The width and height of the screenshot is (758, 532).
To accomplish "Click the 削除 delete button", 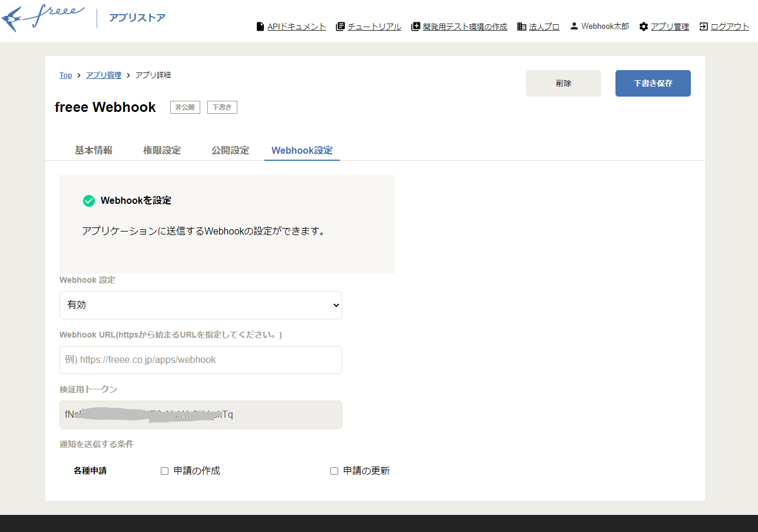I will [x=563, y=83].
